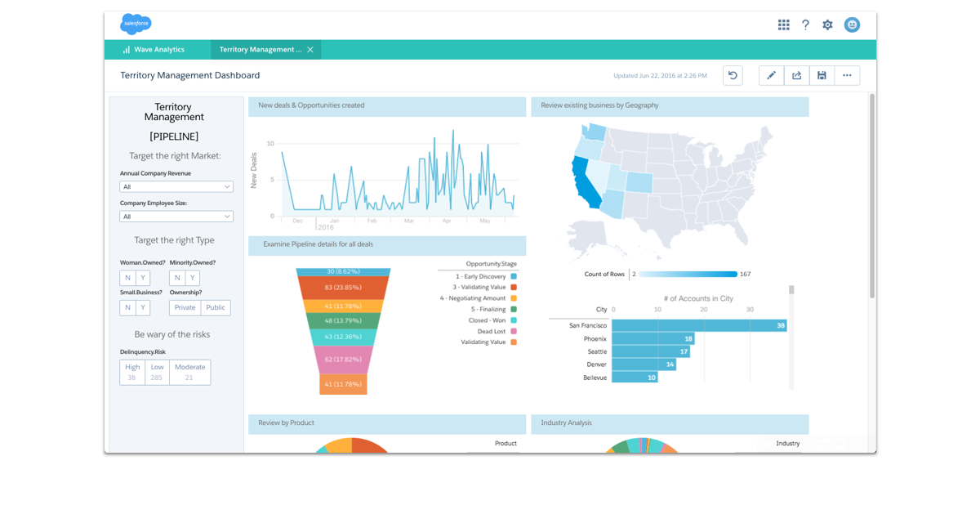Filter by High delinquency risk
This screenshot has width=980, height=523.
(132, 372)
